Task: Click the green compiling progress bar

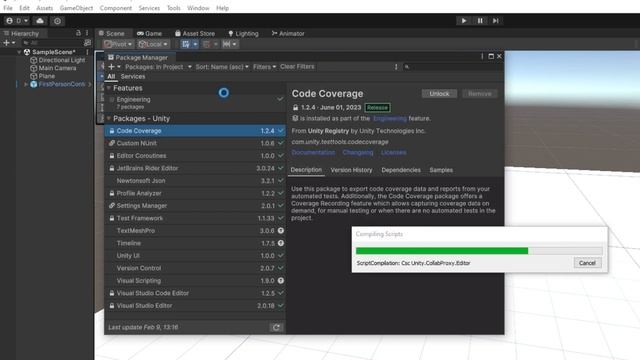Action: coord(442,251)
